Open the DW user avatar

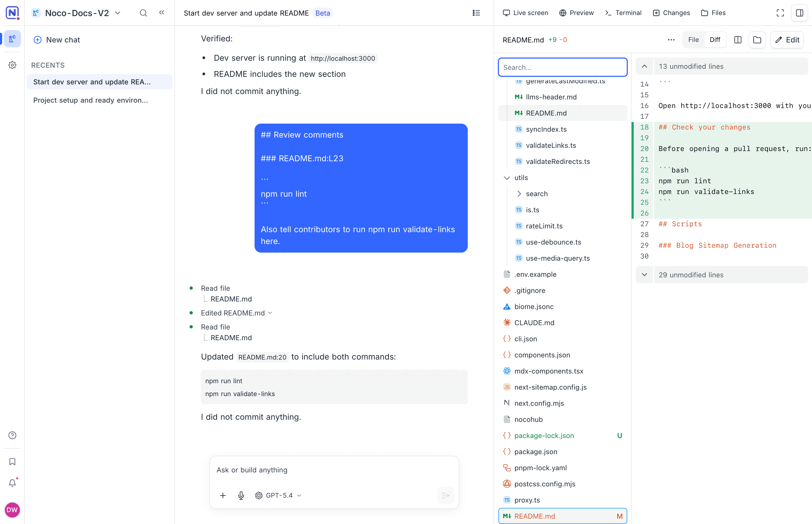coord(12,510)
